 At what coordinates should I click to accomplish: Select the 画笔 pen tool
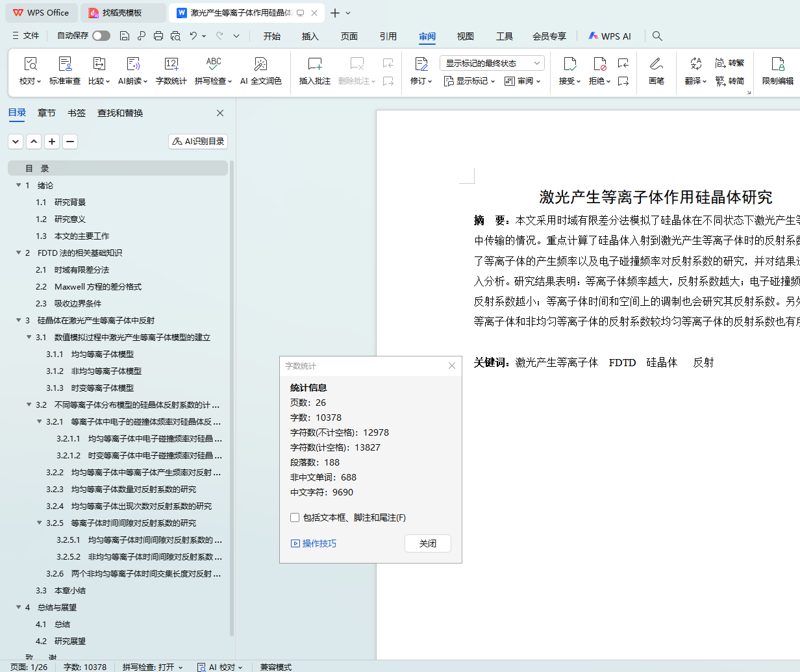pyautogui.click(x=656, y=71)
